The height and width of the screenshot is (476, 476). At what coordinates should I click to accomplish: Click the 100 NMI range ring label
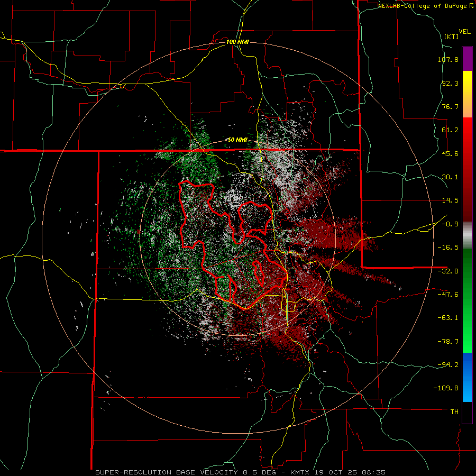click(x=237, y=42)
